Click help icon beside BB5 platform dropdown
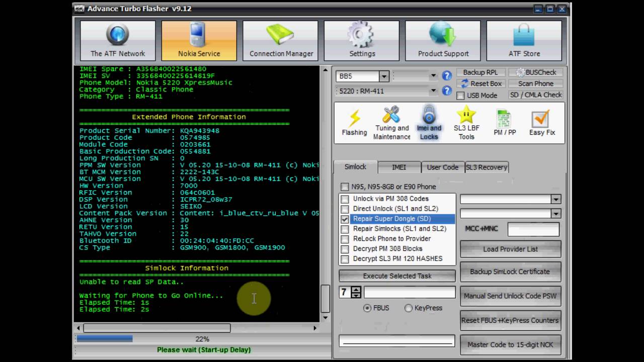 pyautogui.click(x=446, y=76)
